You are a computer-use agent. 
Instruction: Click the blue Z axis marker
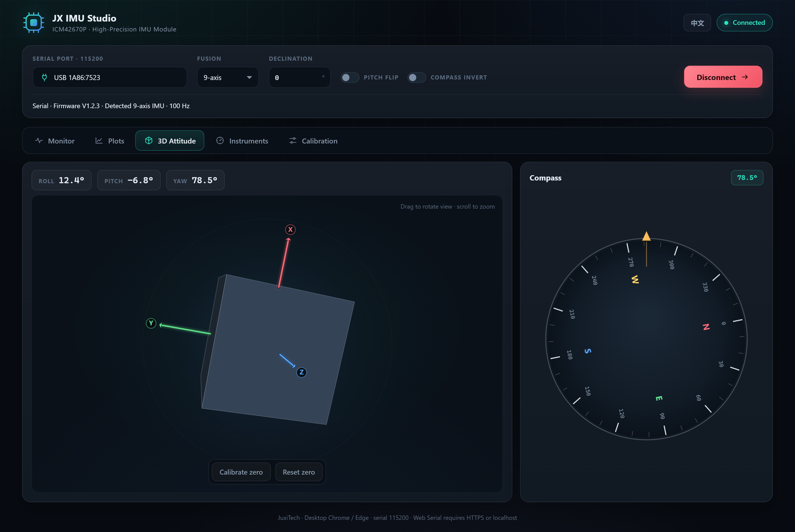[301, 372]
